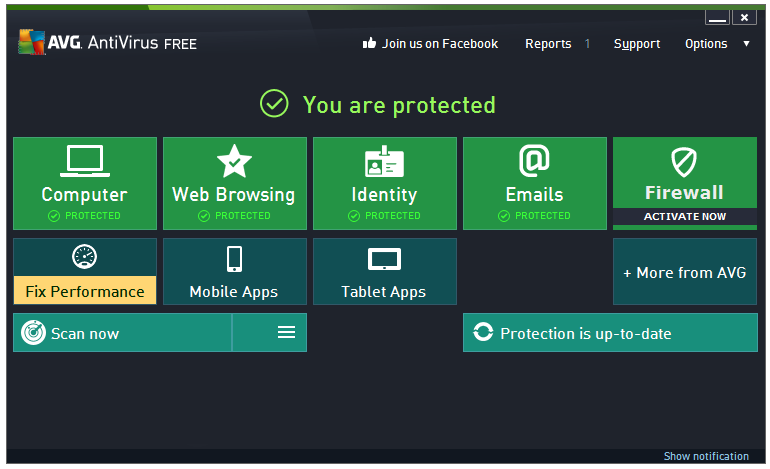
Task: Select the Emails tile label
Action: coord(534,194)
